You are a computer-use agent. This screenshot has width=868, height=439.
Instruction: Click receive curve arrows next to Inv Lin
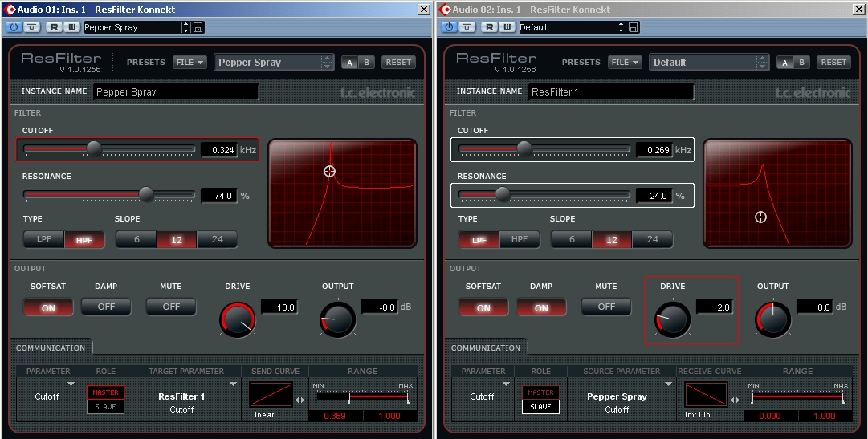tap(735, 400)
